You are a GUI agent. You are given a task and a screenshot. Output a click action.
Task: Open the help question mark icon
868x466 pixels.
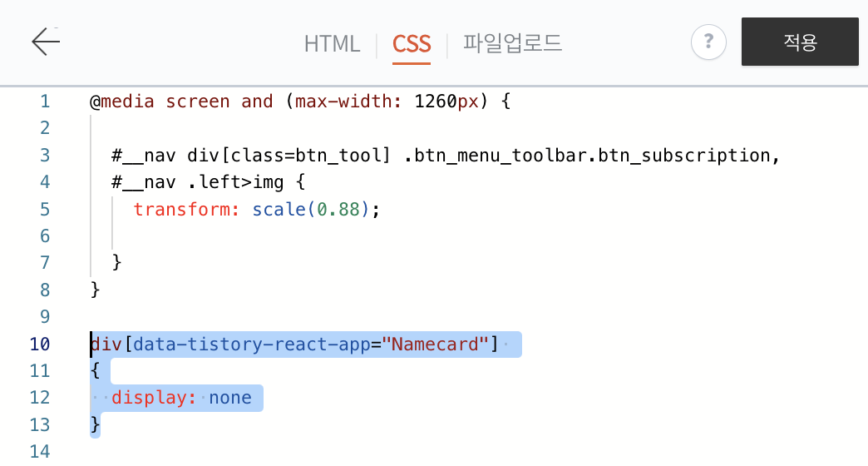pyautogui.click(x=708, y=42)
